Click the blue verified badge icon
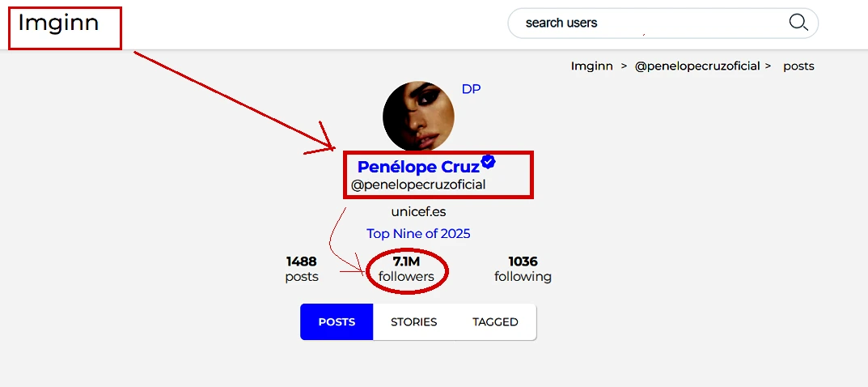Viewport: 868px width, 387px height. [x=488, y=162]
